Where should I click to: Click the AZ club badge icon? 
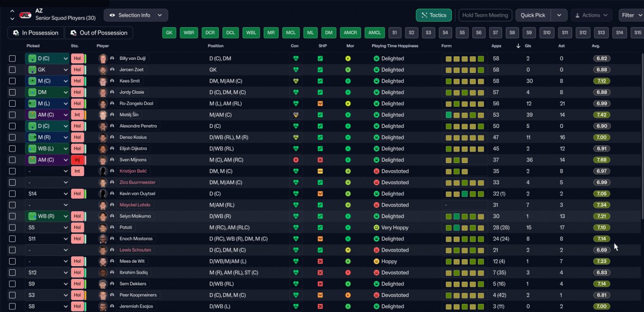[x=25, y=15]
